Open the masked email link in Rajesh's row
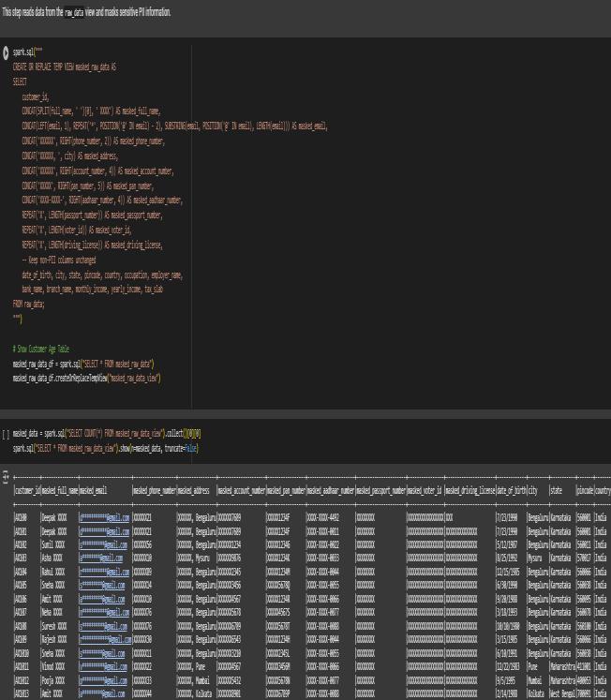 coord(105,640)
